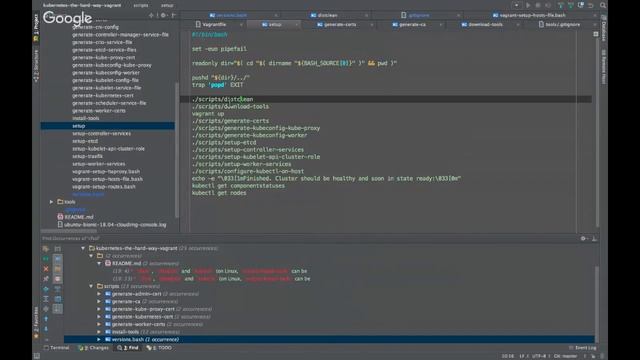Image resolution: width=640 pixels, height=360 pixels.
Task: Select generate-cni-config in project tree
Action: click(x=95, y=27)
